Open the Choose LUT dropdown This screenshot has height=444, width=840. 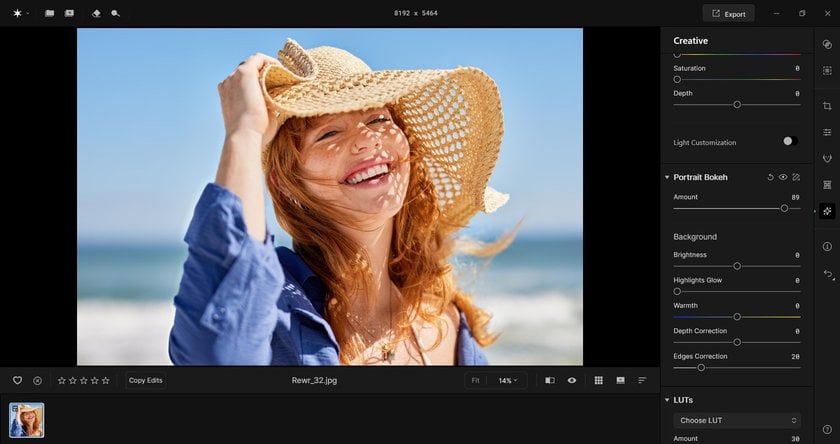737,420
